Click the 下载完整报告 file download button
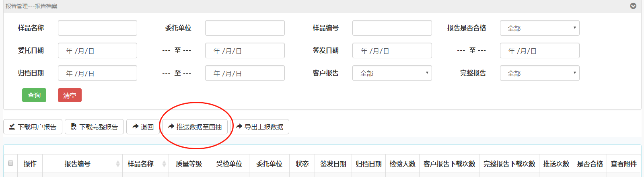 pos(94,127)
